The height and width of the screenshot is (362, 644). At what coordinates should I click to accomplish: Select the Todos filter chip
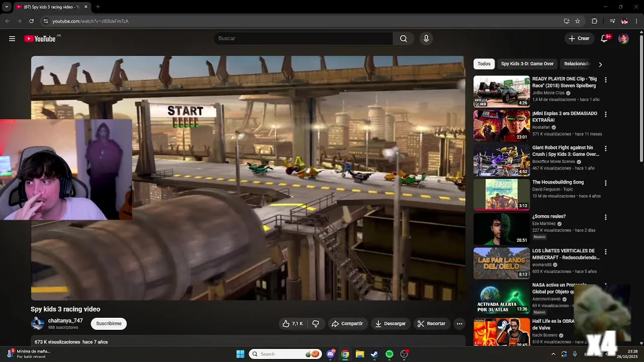pos(484,64)
